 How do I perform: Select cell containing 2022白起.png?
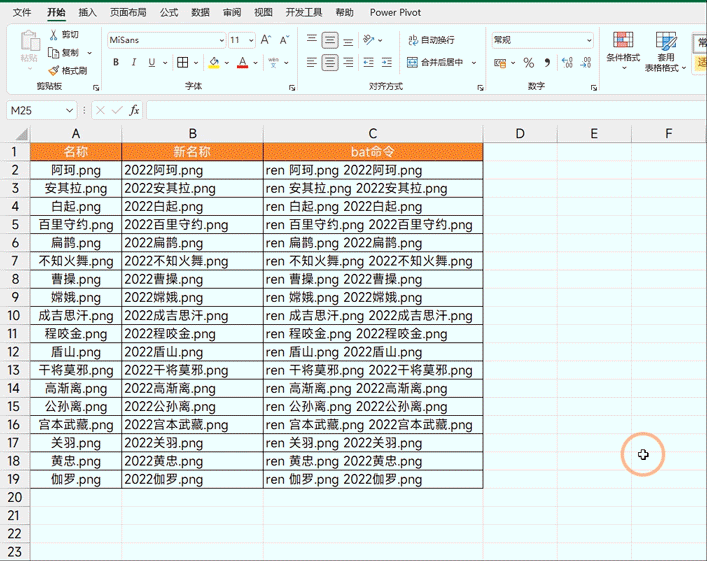[x=192, y=207]
